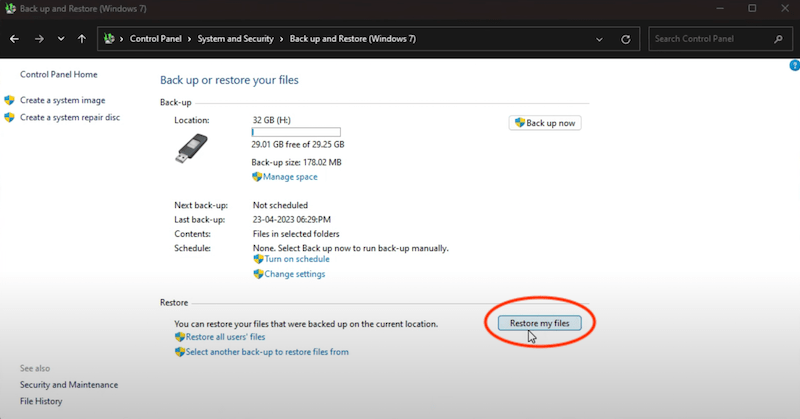Screen dimensions: 800x419
Task: Open Create a system repair disc
Action: tap(70, 117)
